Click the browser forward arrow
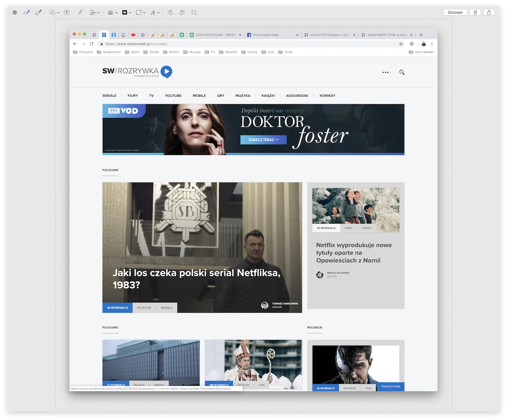The height and width of the screenshot is (420, 507). pyautogui.click(x=83, y=44)
